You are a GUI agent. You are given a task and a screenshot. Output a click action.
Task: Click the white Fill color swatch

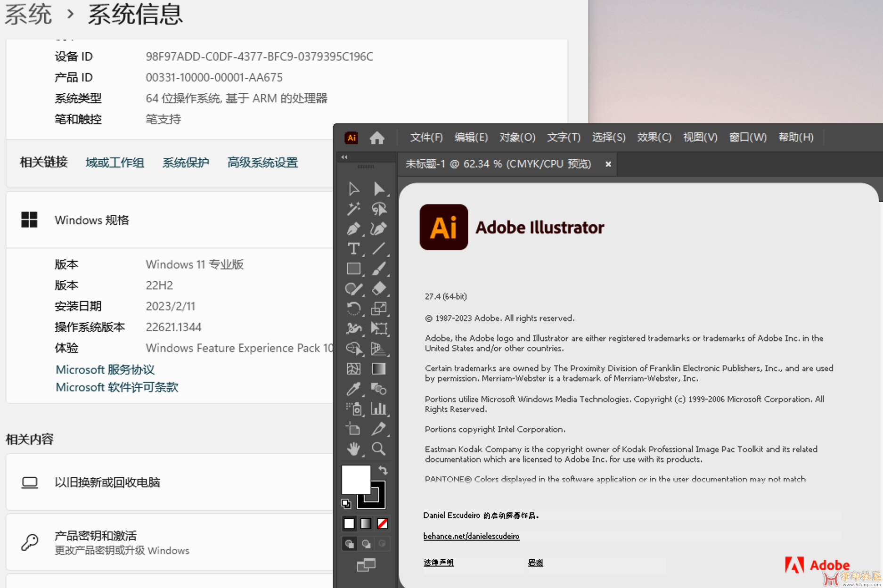pos(355,479)
